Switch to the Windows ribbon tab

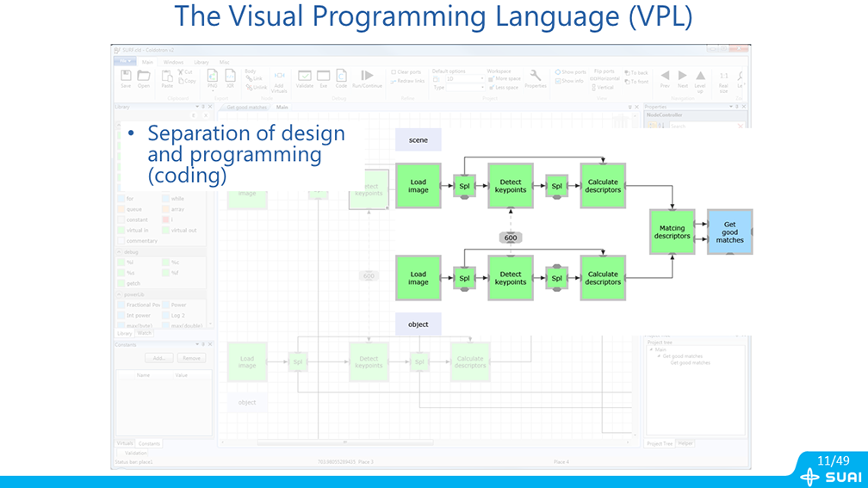point(173,62)
